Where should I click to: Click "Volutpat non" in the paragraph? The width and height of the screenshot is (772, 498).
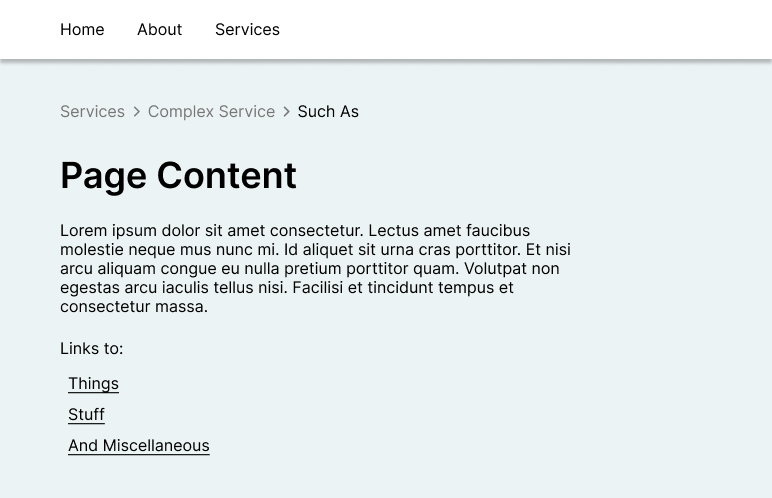coord(512,268)
